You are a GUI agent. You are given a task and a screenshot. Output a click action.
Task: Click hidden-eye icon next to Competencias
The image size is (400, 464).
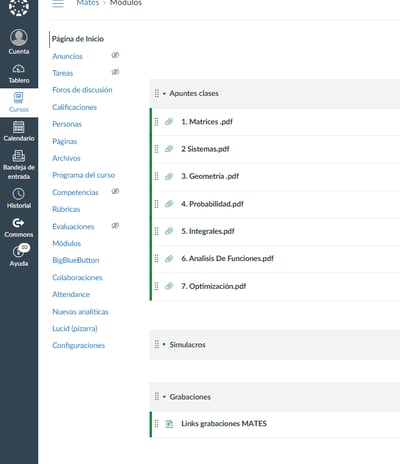pos(115,191)
